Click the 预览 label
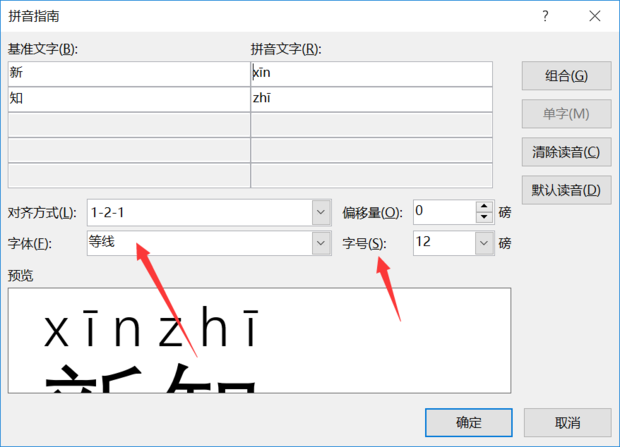Screen dimensions: 620x447 [x=21, y=275]
